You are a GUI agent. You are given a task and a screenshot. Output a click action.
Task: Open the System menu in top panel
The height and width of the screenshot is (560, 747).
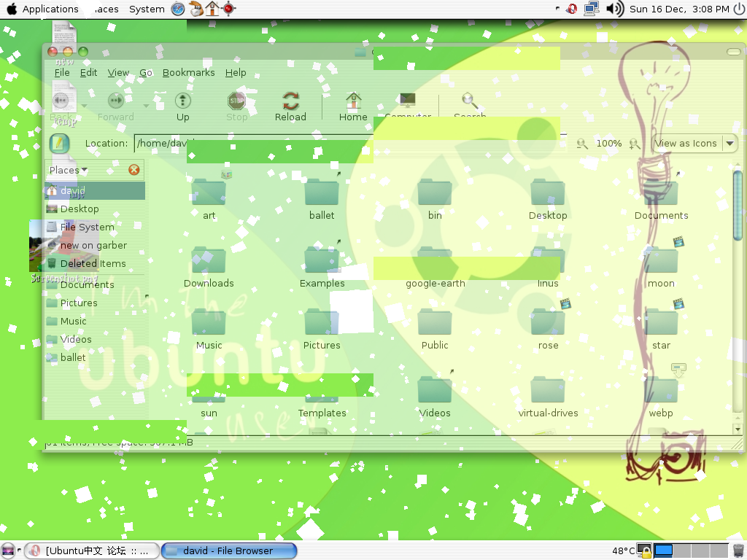pyautogui.click(x=147, y=9)
